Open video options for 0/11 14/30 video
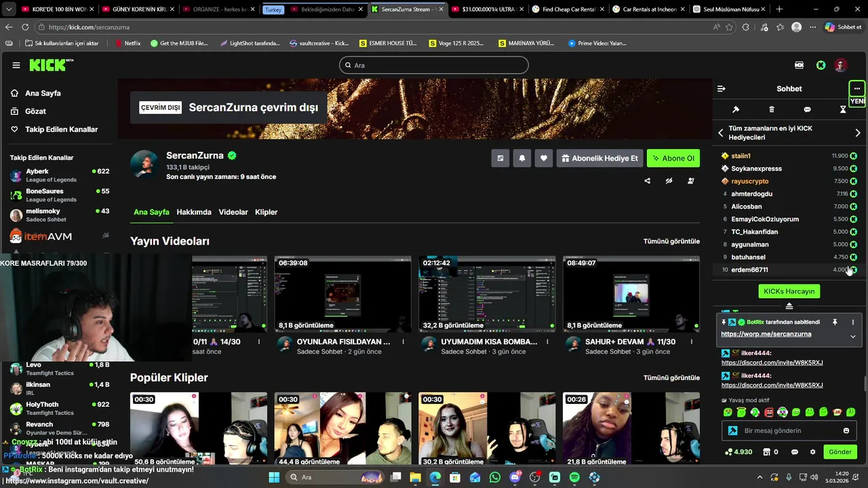The image size is (868, 488). point(259,342)
